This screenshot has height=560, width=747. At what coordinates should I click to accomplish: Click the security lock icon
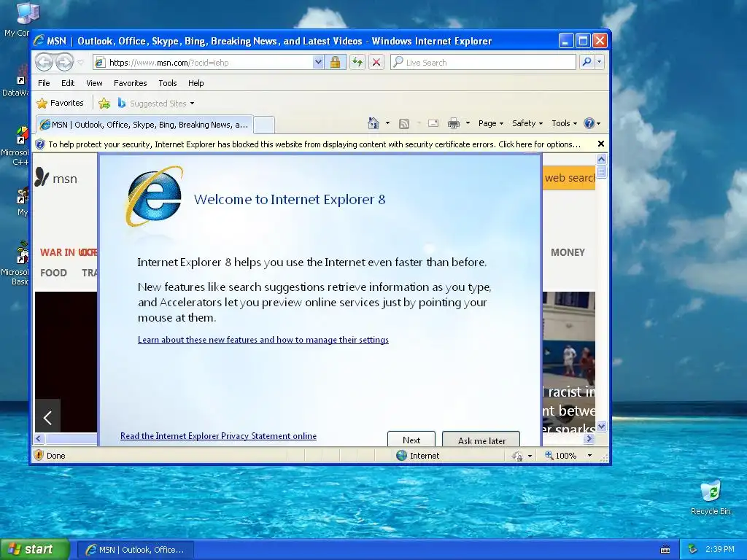click(x=335, y=63)
